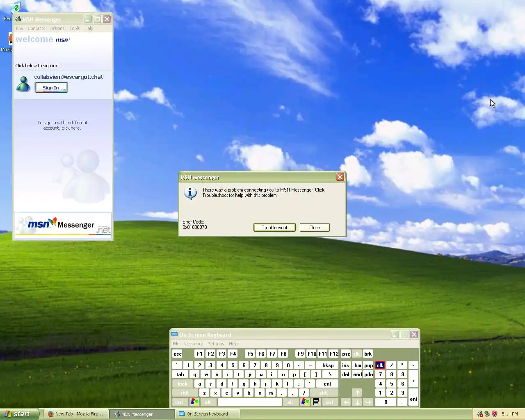This screenshot has height=420, width=525.
Task: Click the F12 key on keyboard
Action: click(x=334, y=354)
